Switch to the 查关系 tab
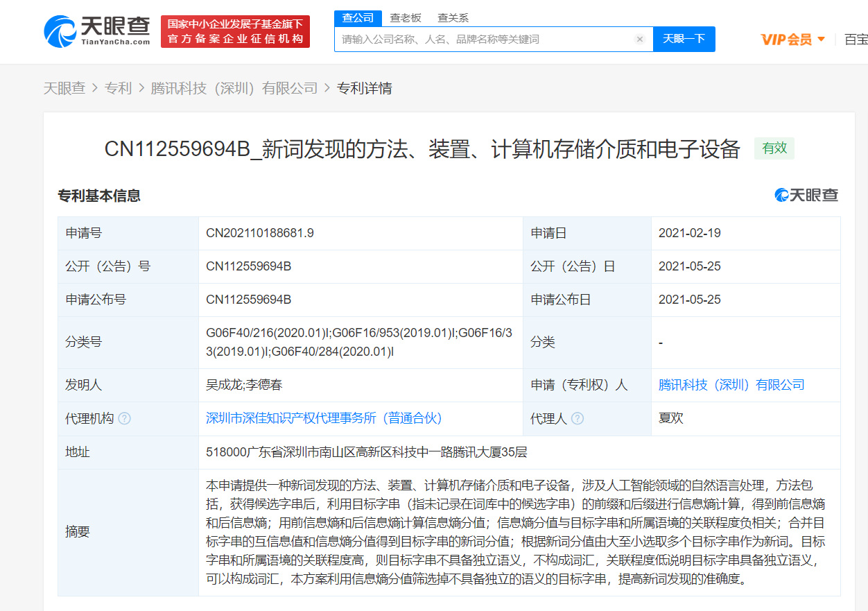The height and width of the screenshot is (611, 868). (x=453, y=17)
